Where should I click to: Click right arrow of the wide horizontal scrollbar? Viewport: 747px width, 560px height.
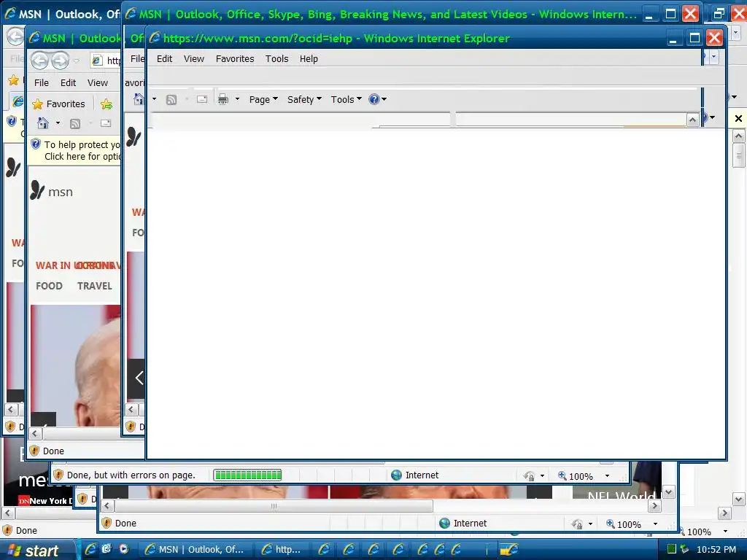click(654, 506)
